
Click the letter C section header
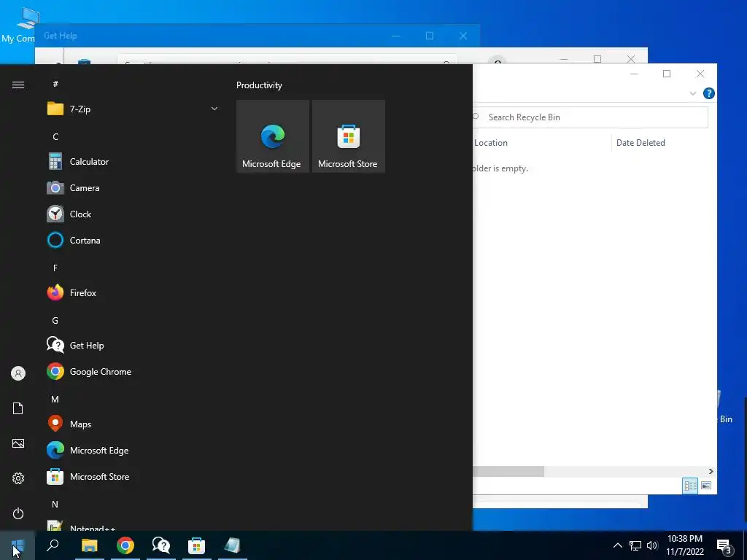click(x=55, y=136)
